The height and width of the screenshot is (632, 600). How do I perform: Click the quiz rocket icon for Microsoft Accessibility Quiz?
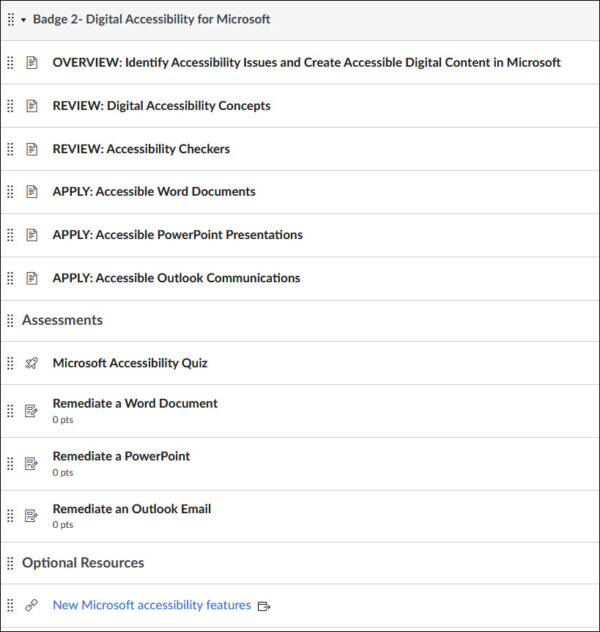pos(31,363)
